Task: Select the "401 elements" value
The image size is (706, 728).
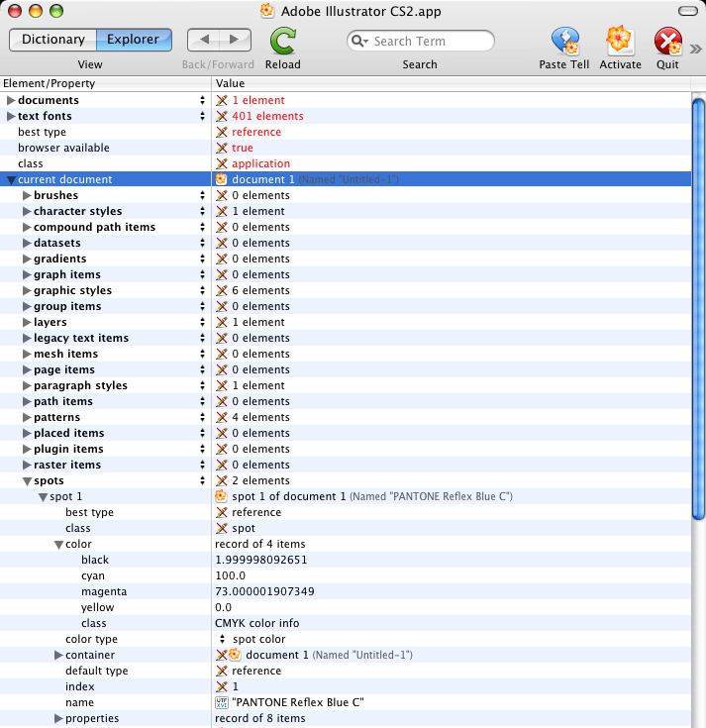Action: pos(267,116)
